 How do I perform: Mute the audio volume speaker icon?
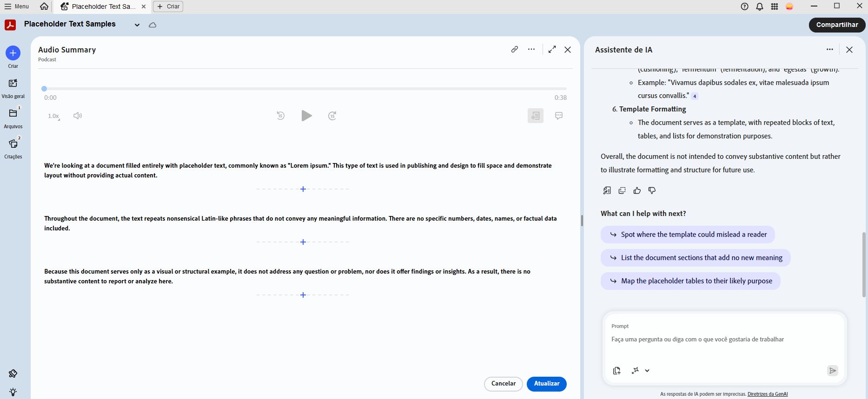(x=78, y=116)
